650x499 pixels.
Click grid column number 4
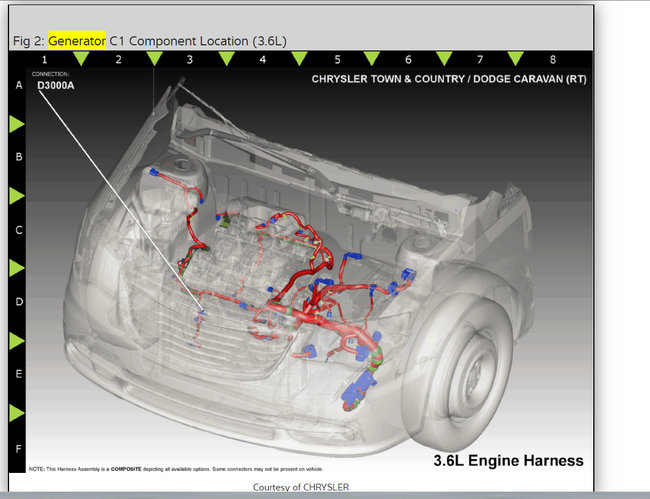point(262,60)
